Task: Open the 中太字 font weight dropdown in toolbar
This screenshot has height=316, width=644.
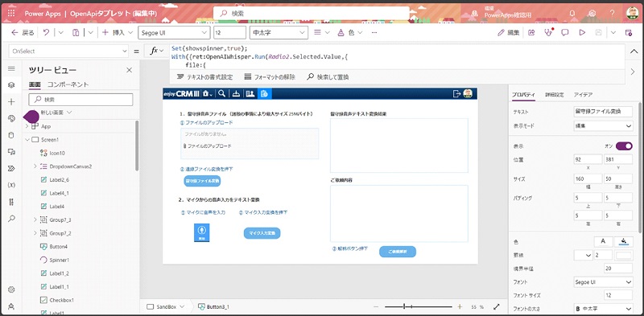Action: point(279,32)
